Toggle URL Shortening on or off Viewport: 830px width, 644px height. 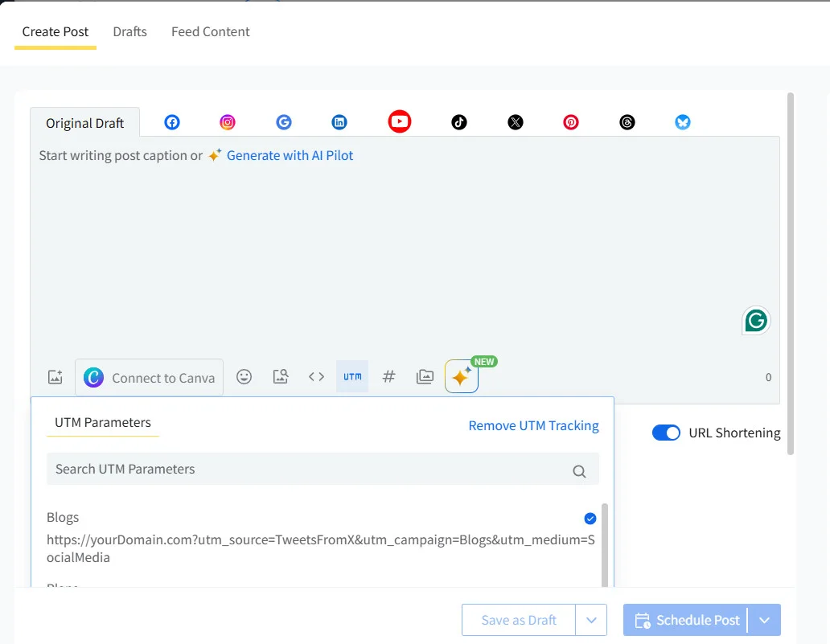[x=666, y=433]
